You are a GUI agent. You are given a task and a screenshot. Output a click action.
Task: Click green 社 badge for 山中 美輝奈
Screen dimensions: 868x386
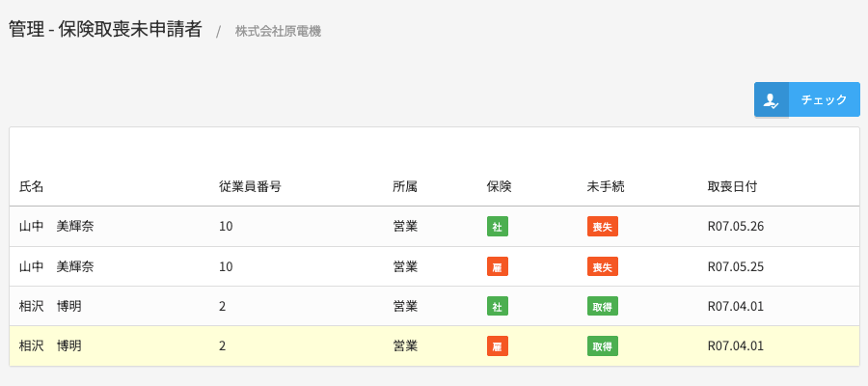click(498, 227)
